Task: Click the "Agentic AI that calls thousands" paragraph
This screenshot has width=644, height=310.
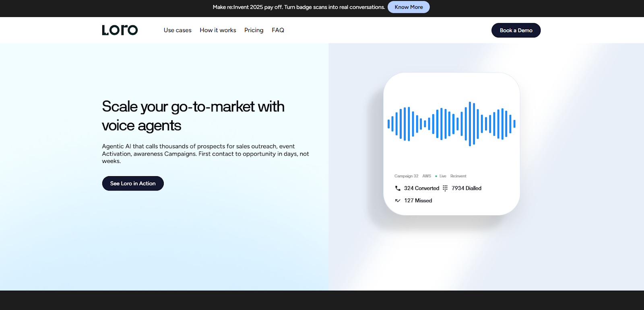Action: pos(205,154)
